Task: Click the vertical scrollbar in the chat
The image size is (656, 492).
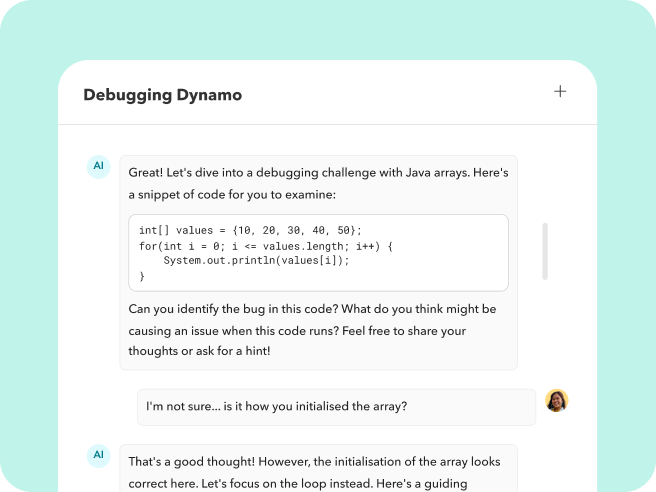Action: point(545,250)
